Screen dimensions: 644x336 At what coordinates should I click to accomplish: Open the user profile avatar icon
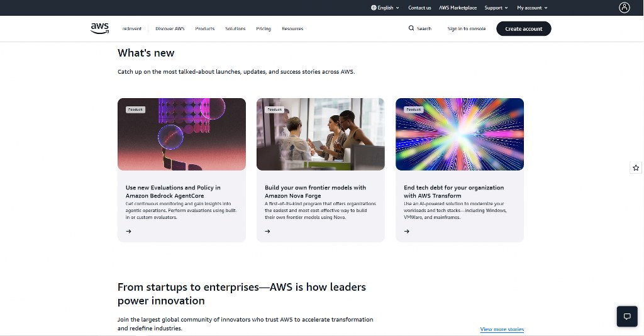pos(625,8)
